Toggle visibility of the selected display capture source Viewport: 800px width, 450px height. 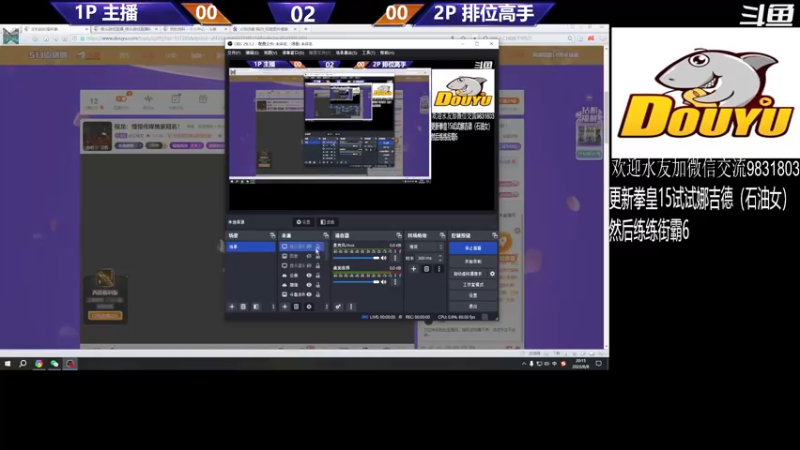click(x=309, y=246)
